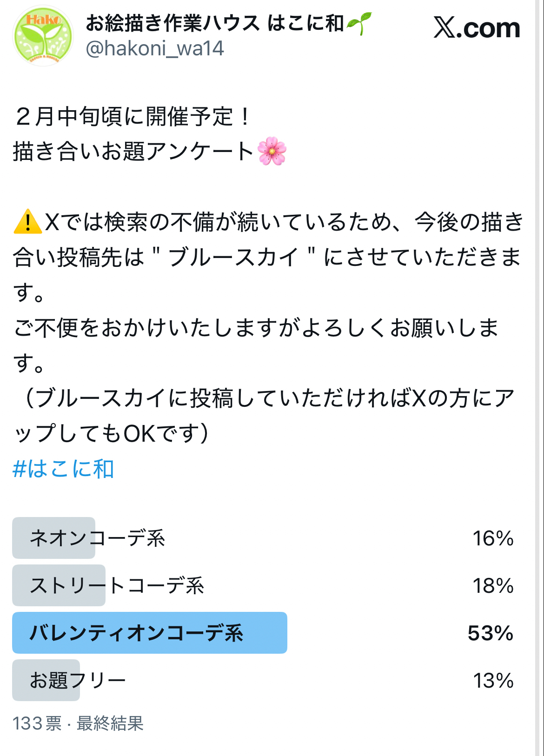Select the ネオンコーデ系 poll option
The height and width of the screenshot is (756, 544).
tap(98, 538)
